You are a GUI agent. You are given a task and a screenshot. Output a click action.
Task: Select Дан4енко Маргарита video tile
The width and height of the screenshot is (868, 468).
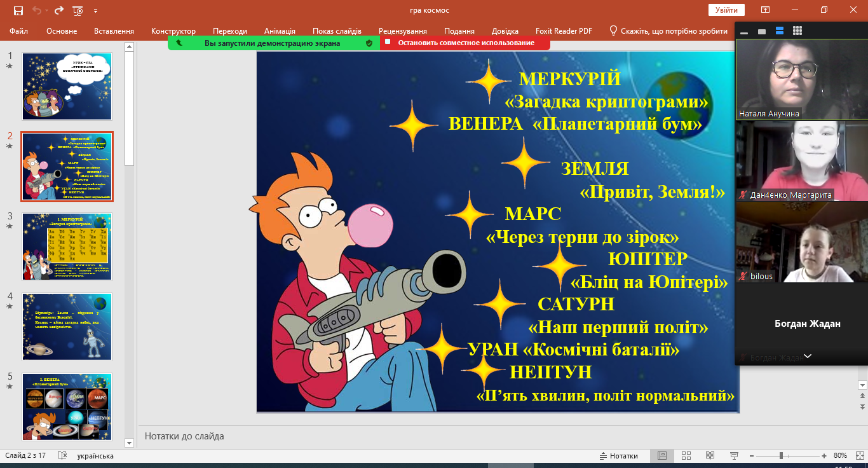pyautogui.click(x=802, y=161)
